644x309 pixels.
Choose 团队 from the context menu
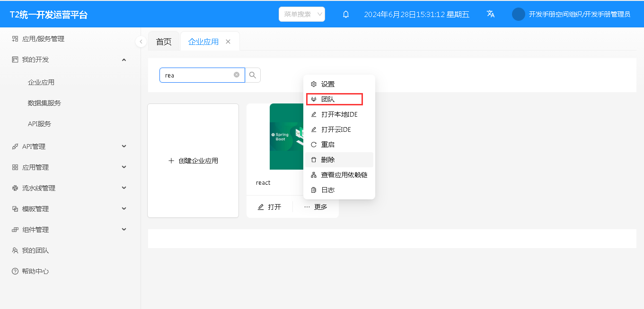click(x=339, y=99)
